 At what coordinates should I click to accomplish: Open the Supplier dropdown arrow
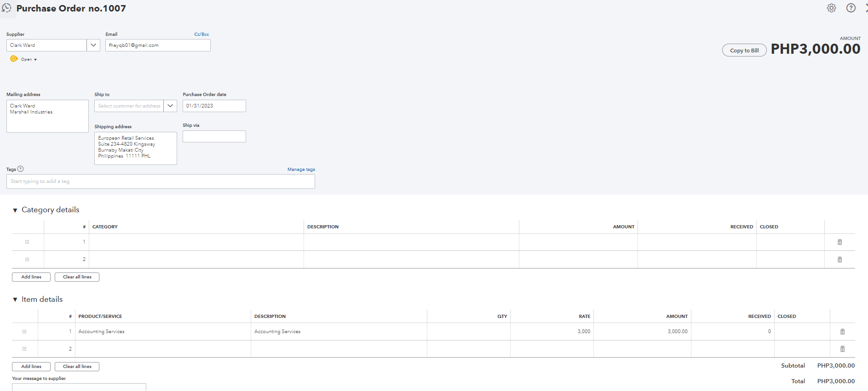click(x=93, y=45)
